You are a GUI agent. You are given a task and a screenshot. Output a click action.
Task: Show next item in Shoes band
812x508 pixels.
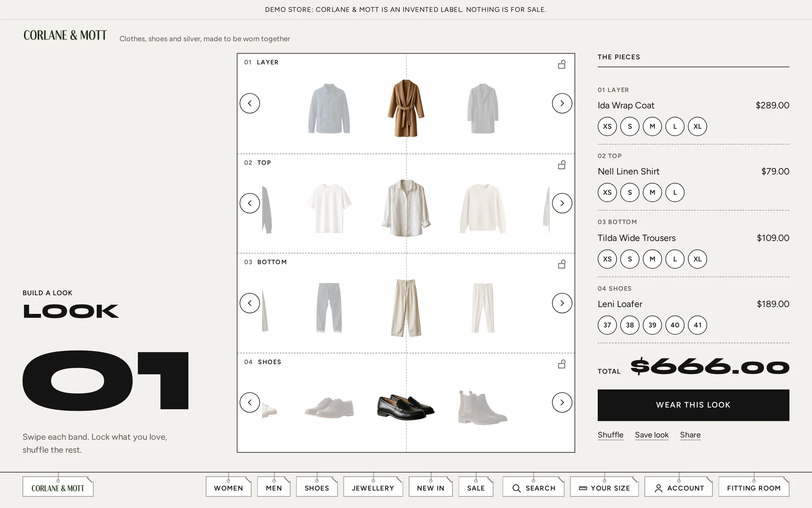(x=562, y=402)
